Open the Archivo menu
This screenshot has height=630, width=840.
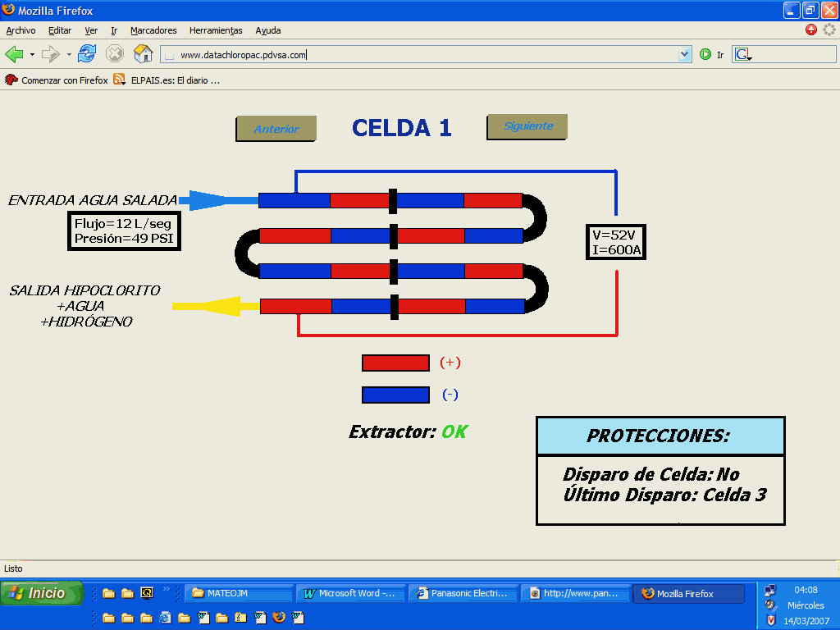[21, 30]
